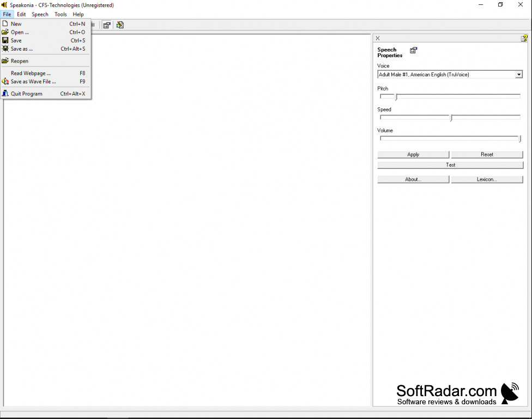
Task: Choose New from the File menu
Action: tap(45, 24)
